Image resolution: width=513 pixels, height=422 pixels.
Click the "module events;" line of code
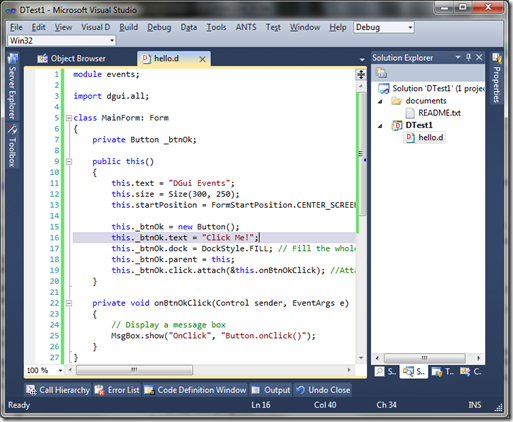106,74
